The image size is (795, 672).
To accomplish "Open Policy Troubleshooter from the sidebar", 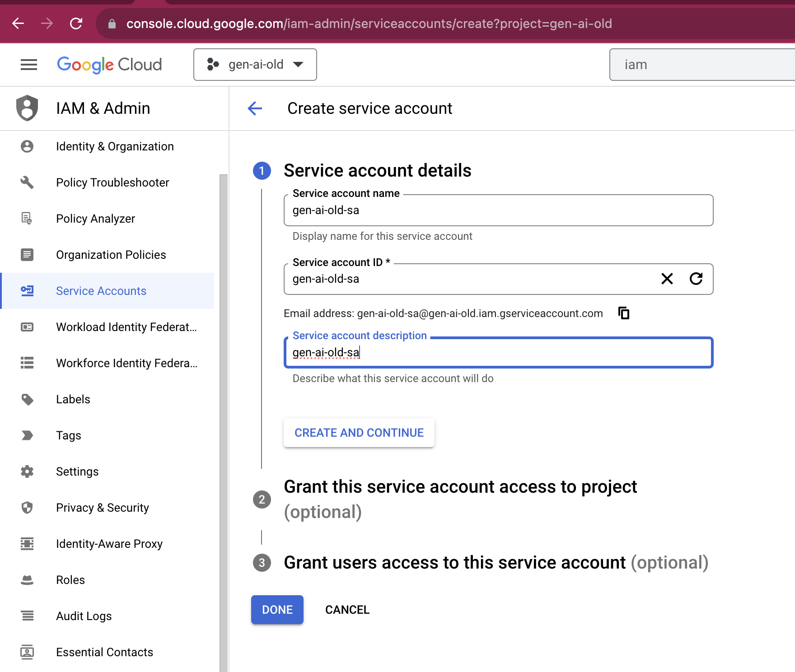I will (112, 182).
